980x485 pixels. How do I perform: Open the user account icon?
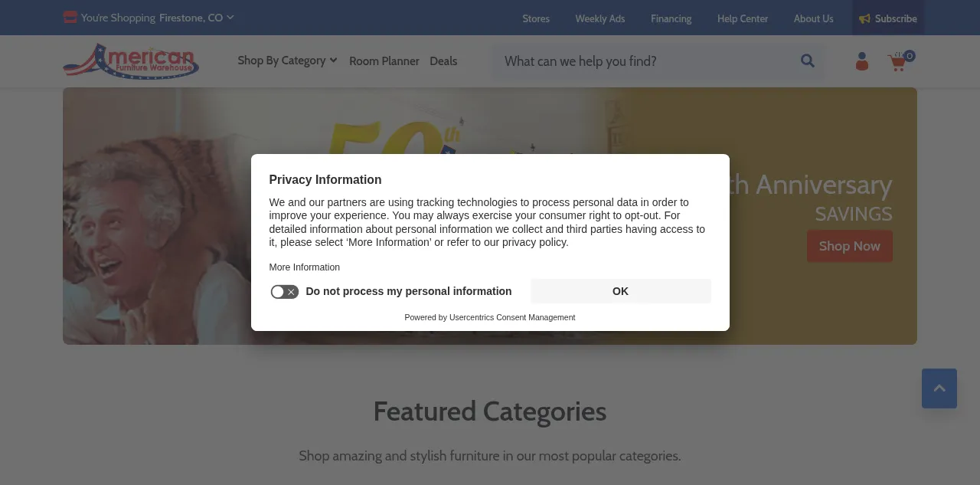pos(862,61)
